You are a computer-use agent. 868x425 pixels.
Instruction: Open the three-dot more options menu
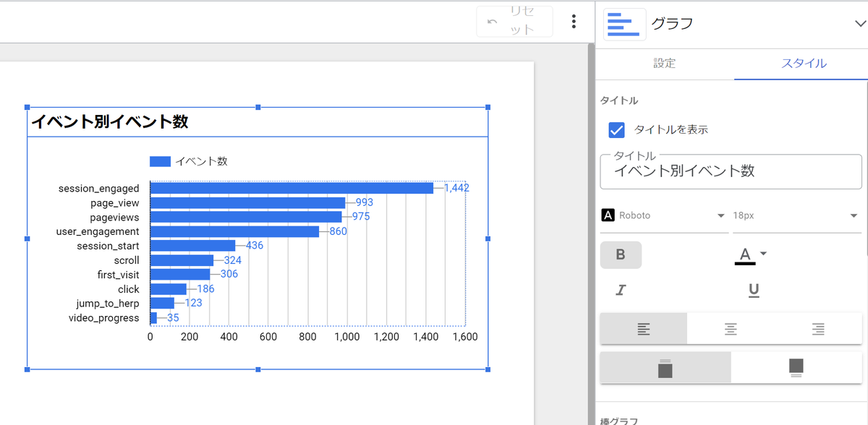tap(574, 22)
